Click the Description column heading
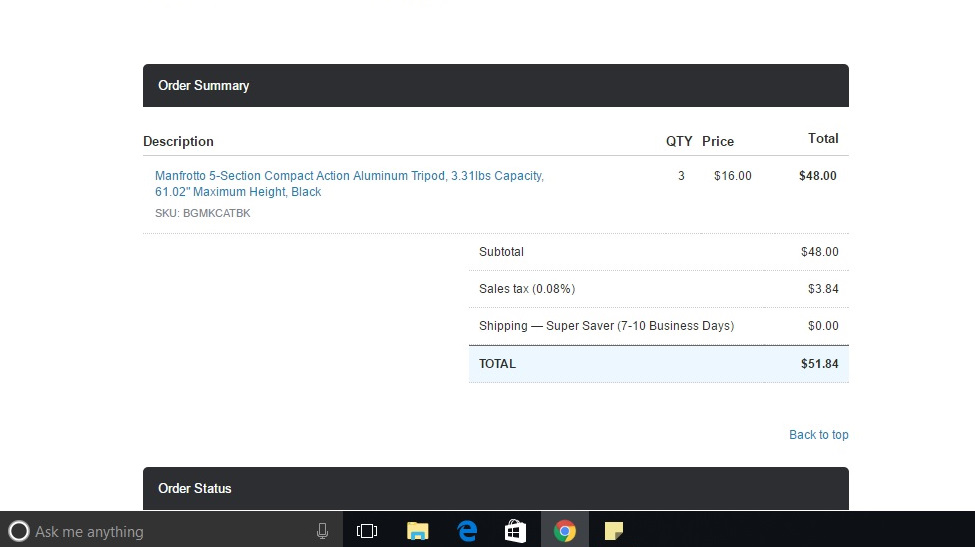Image resolution: width=975 pixels, height=547 pixels. pos(178,142)
